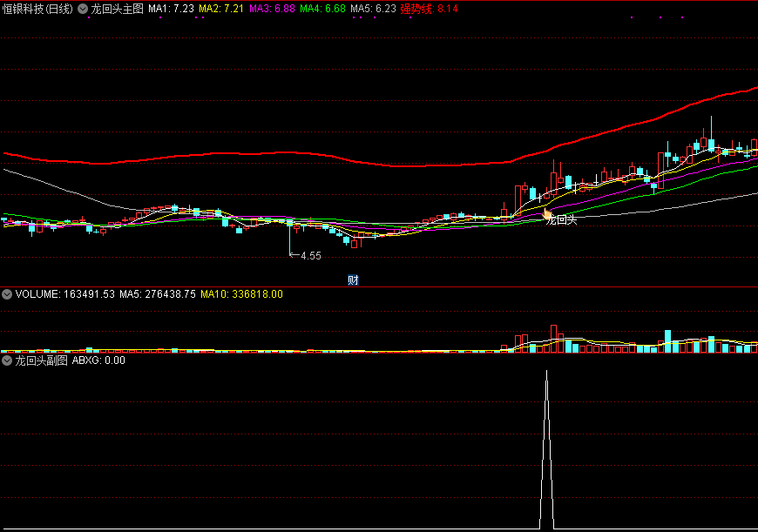Select the green MA4: 6.68 value
Image resolution: width=758 pixels, height=532 pixels.
(x=322, y=9)
